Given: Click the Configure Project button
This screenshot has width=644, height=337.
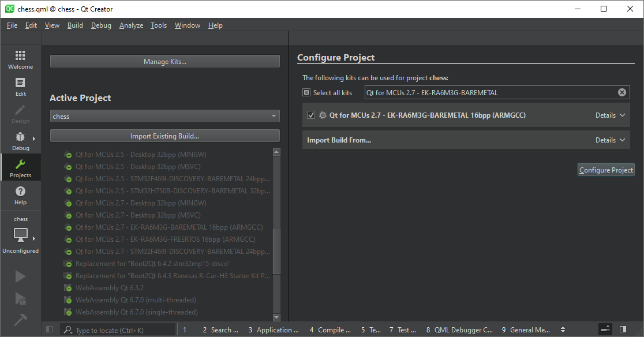Looking at the screenshot, I should [x=605, y=169].
